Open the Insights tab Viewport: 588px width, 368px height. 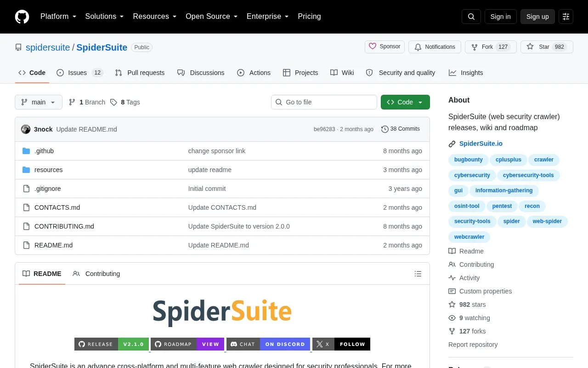[466, 73]
